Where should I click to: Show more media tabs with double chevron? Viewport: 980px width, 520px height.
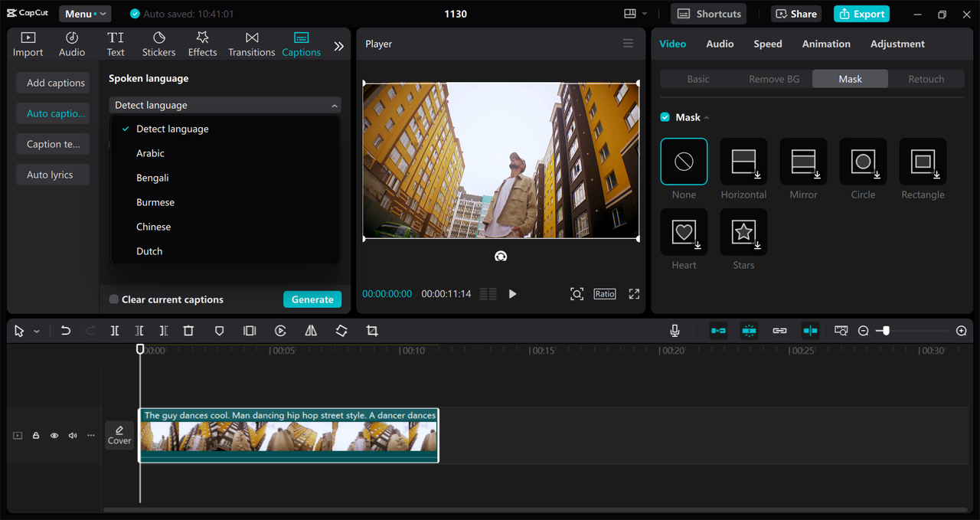point(338,46)
